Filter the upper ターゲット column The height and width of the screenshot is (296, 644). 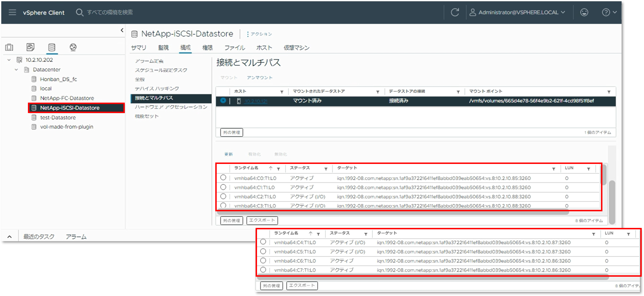click(x=554, y=169)
